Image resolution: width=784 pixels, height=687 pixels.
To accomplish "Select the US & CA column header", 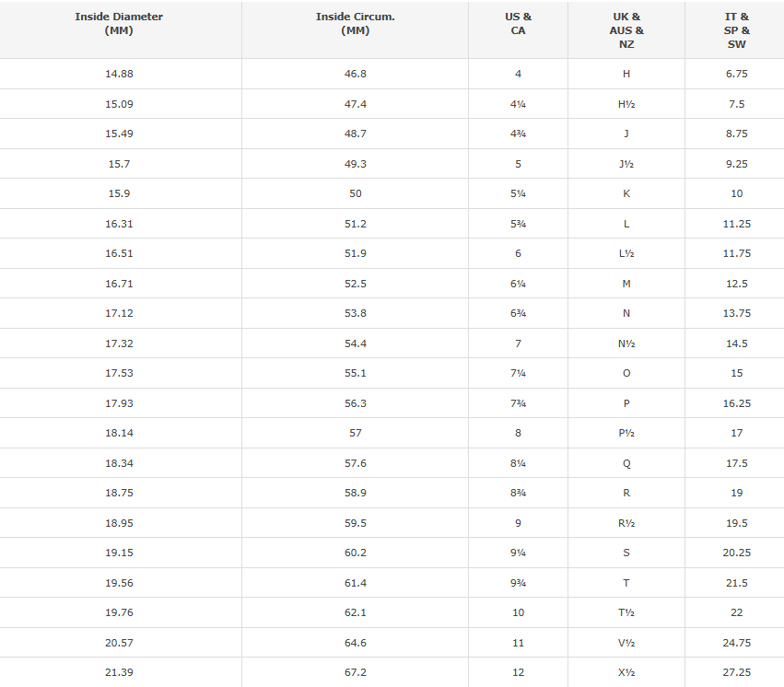I will [x=519, y=23].
